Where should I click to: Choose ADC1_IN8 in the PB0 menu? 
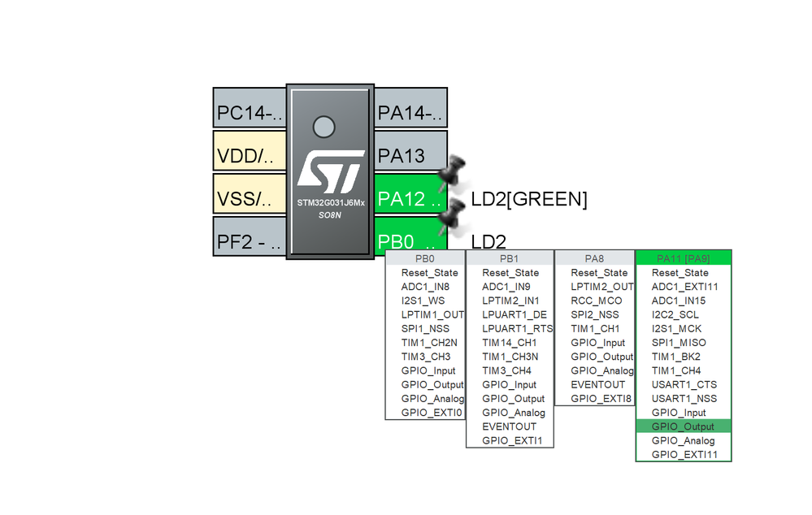425,287
